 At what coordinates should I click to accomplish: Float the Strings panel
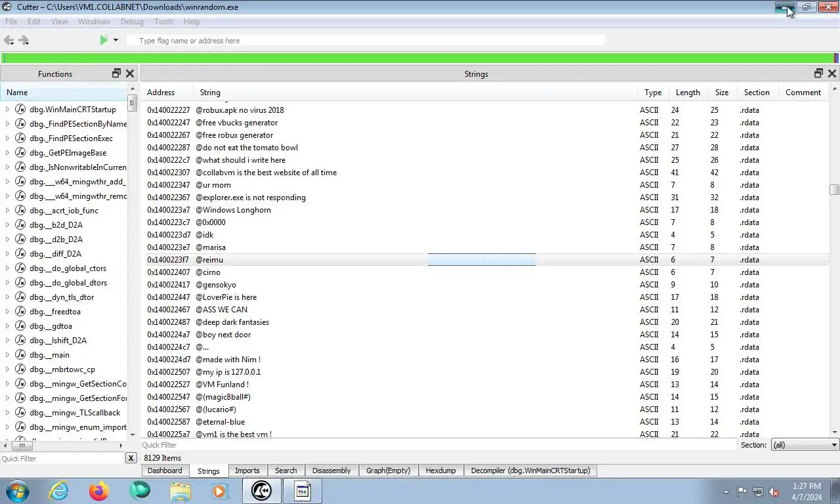[818, 73]
